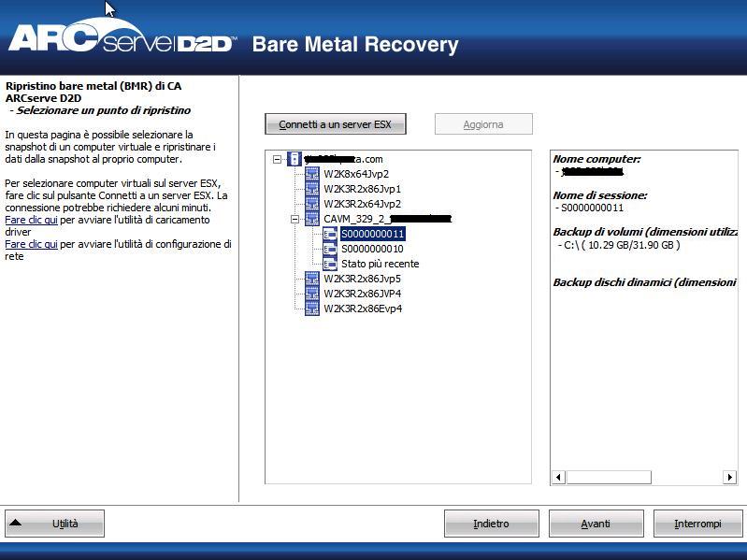Click the VM icon beside W2K3R2x64Jvp2

[312, 204]
